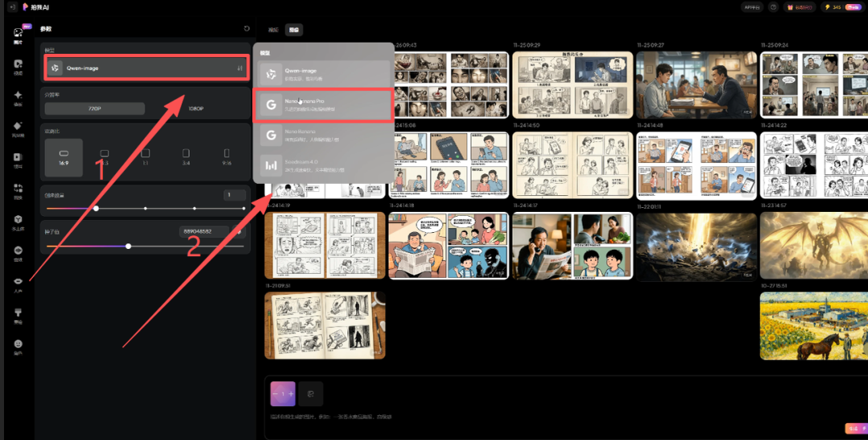868x440 pixels.
Task: Click the paint brush sidebar icon
Action: coord(18,314)
